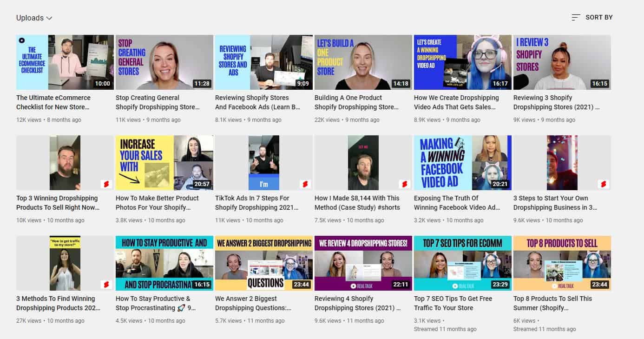
Task: Click the title 'Exposing The Truth Of Winning Facebook Video Ad'
Action: 457,203
